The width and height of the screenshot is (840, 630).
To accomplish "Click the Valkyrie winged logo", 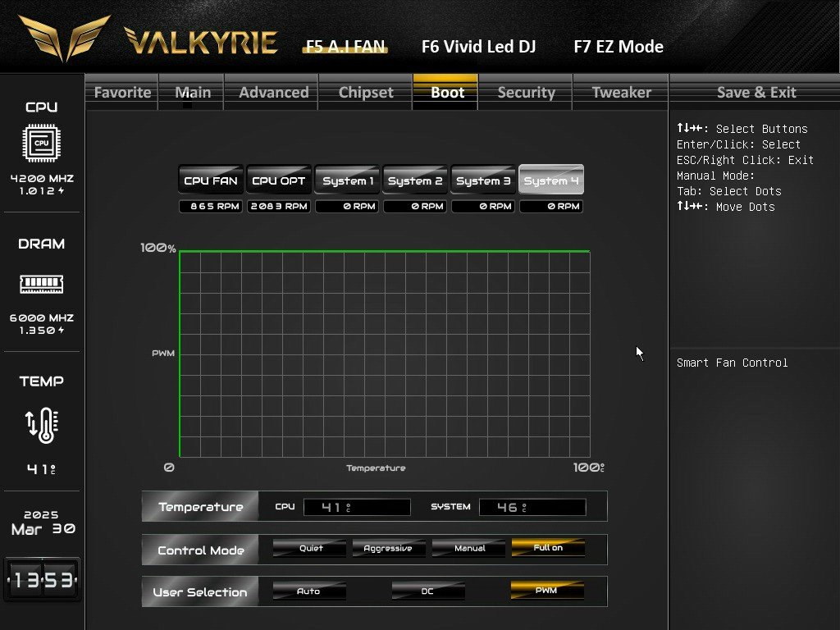I will coord(64,38).
